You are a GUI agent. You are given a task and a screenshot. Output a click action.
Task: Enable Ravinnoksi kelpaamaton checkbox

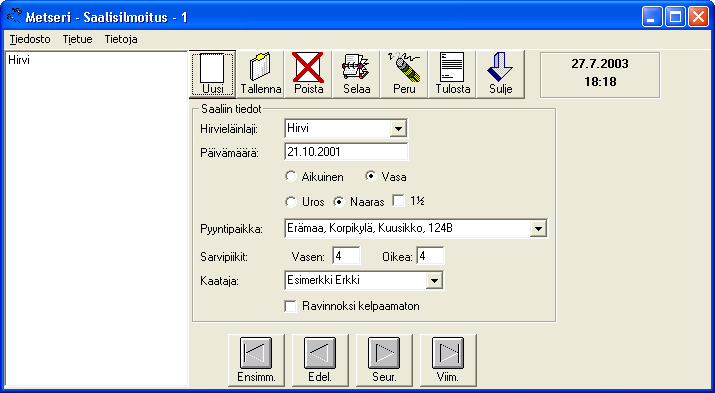(290, 306)
